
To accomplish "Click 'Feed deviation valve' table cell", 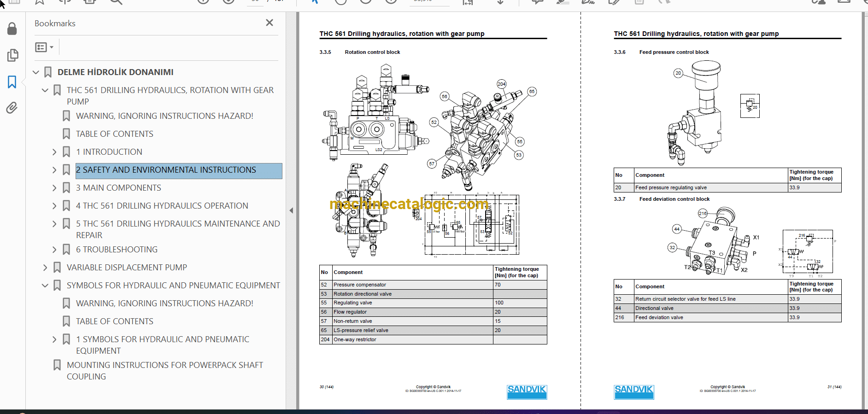I will pos(711,317).
